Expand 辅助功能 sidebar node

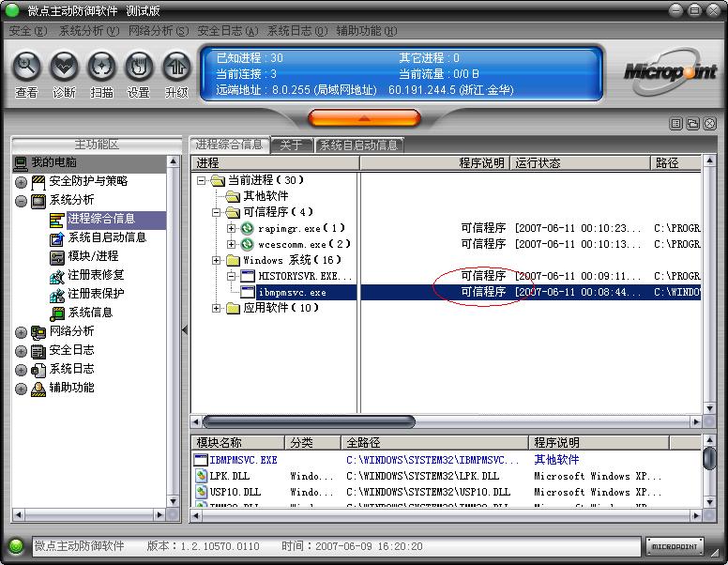pyautogui.click(x=21, y=389)
